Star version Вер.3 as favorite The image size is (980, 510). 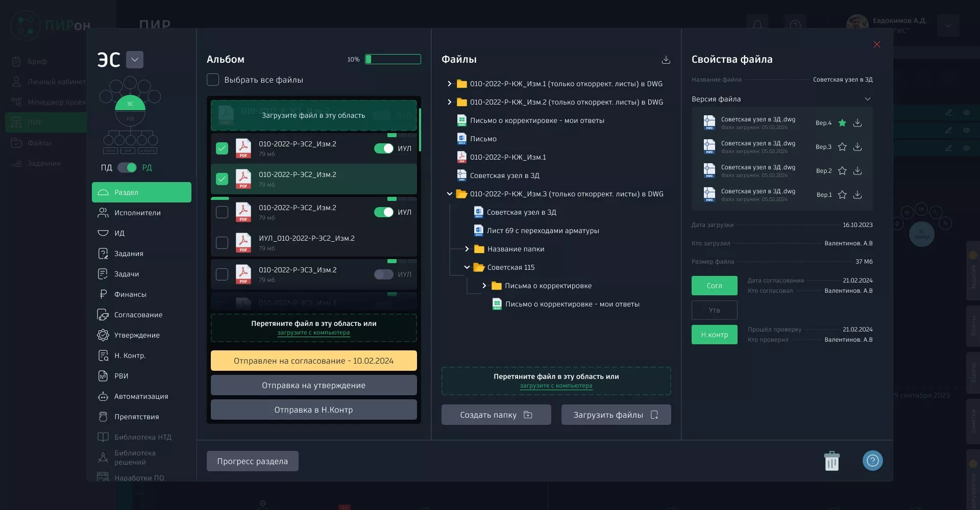pos(842,147)
